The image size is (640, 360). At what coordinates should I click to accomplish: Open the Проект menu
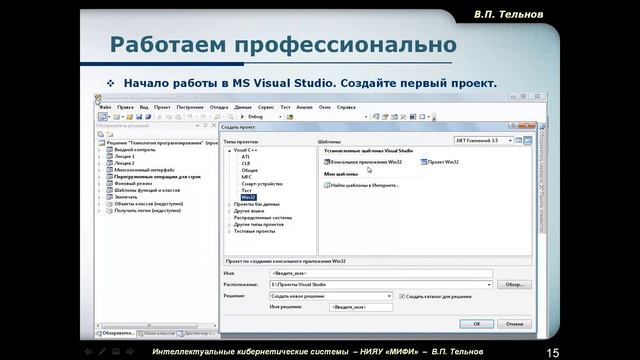coord(162,107)
